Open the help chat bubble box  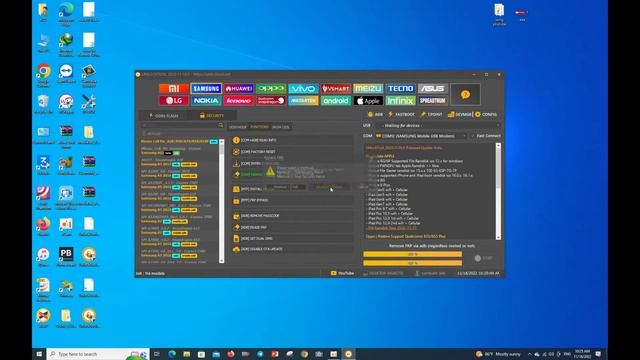click(x=465, y=95)
